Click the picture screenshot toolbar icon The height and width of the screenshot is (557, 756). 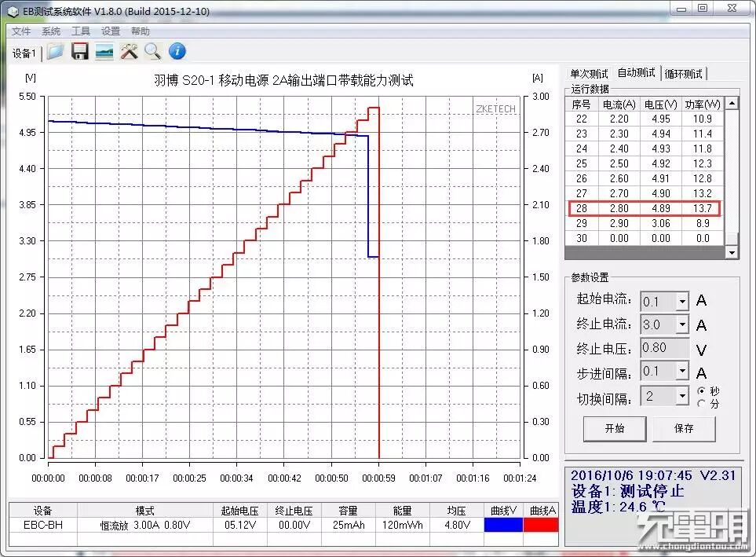pyautogui.click(x=104, y=51)
